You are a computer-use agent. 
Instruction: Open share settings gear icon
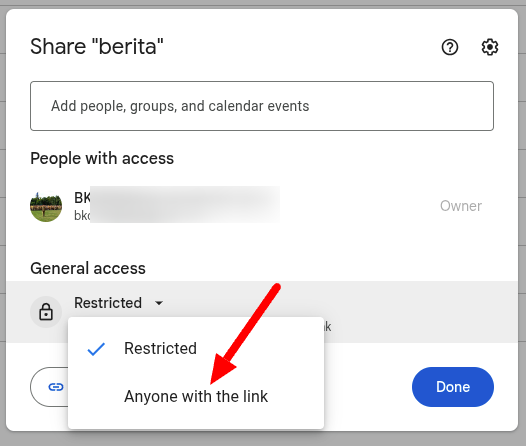(490, 47)
